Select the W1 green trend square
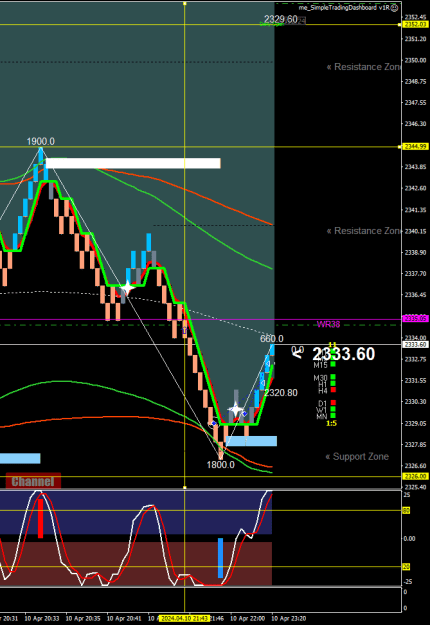This screenshot has height=625, width=430. (x=333, y=409)
